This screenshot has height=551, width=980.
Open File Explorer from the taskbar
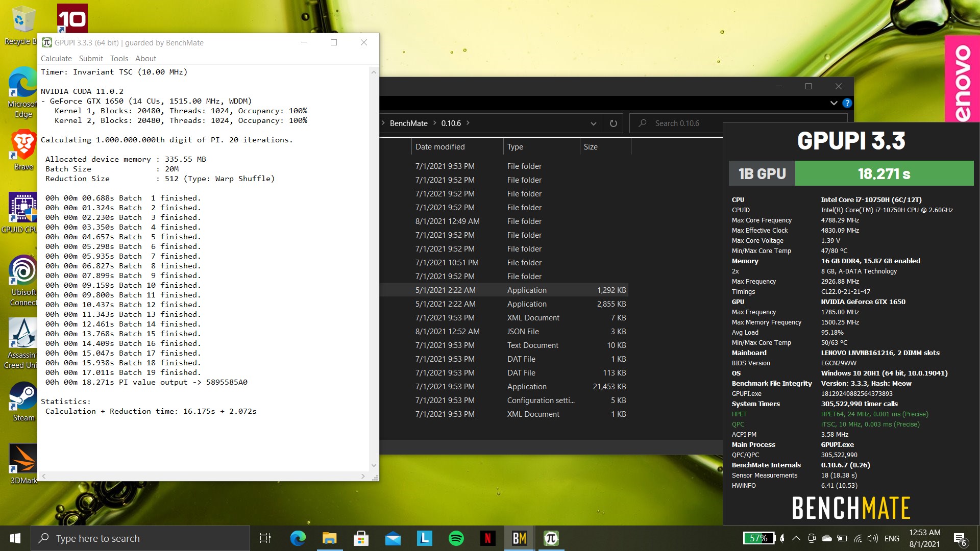(x=329, y=538)
